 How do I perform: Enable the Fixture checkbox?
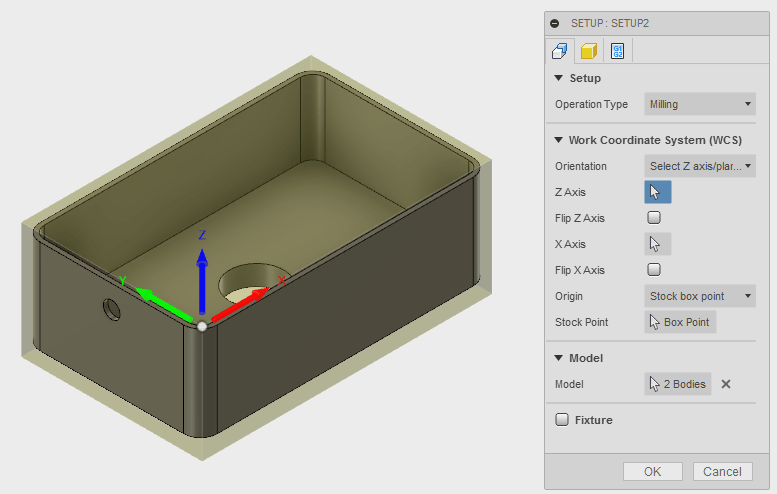coord(562,420)
